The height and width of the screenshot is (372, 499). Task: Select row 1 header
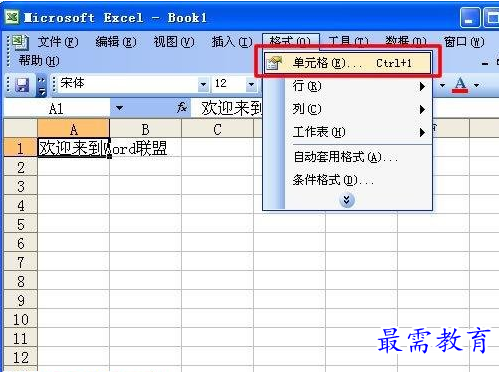point(20,148)
